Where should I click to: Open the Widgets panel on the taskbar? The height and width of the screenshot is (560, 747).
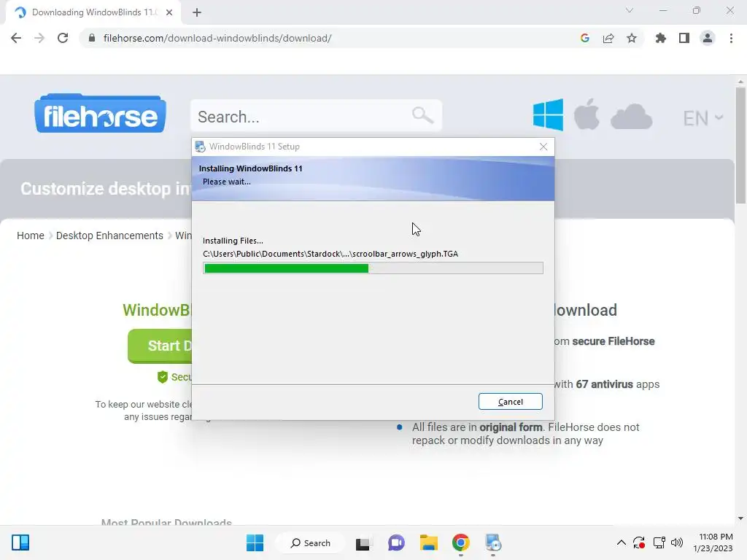click(20, 542)
